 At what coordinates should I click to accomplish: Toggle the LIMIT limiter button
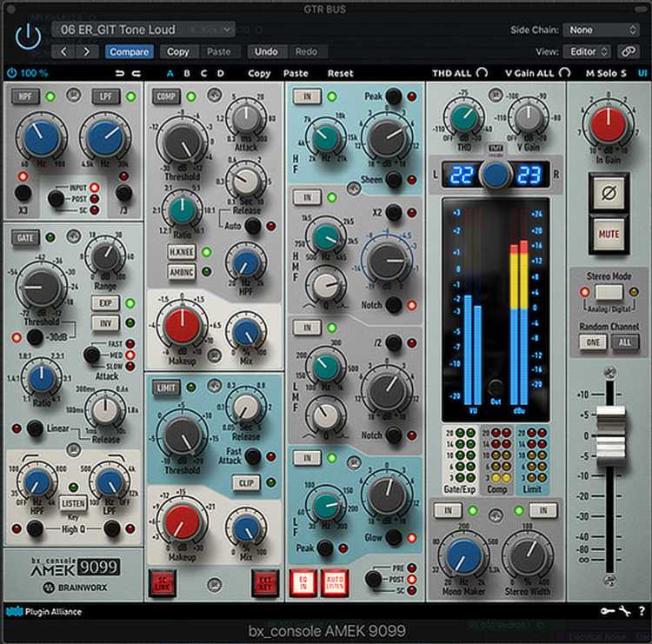coord(166,388)
